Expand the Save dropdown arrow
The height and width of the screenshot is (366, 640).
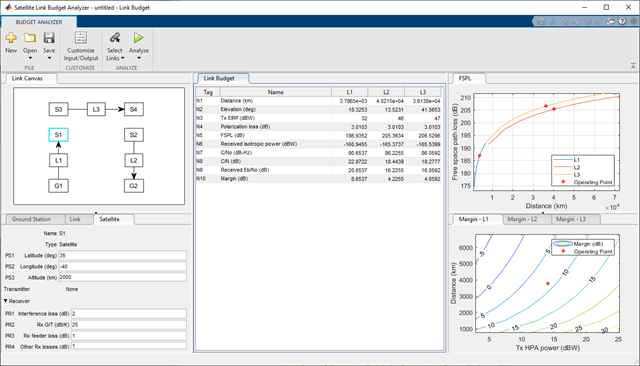click(x=49, y=58)
